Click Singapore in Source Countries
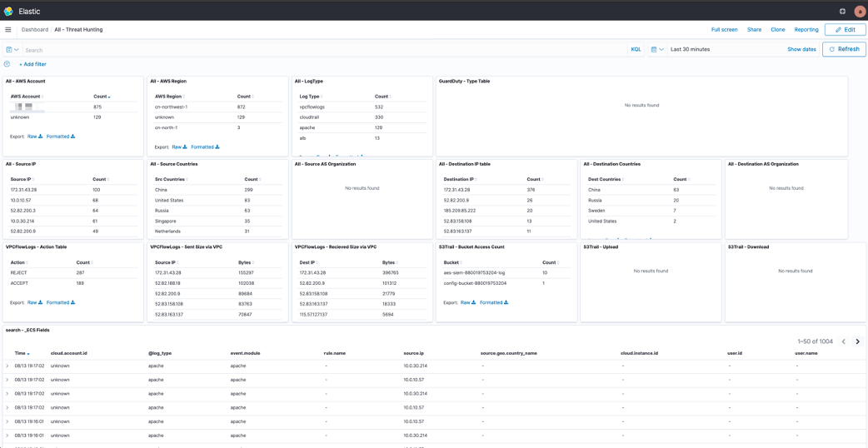Screen dimensions: 868x448 point(166,221)
